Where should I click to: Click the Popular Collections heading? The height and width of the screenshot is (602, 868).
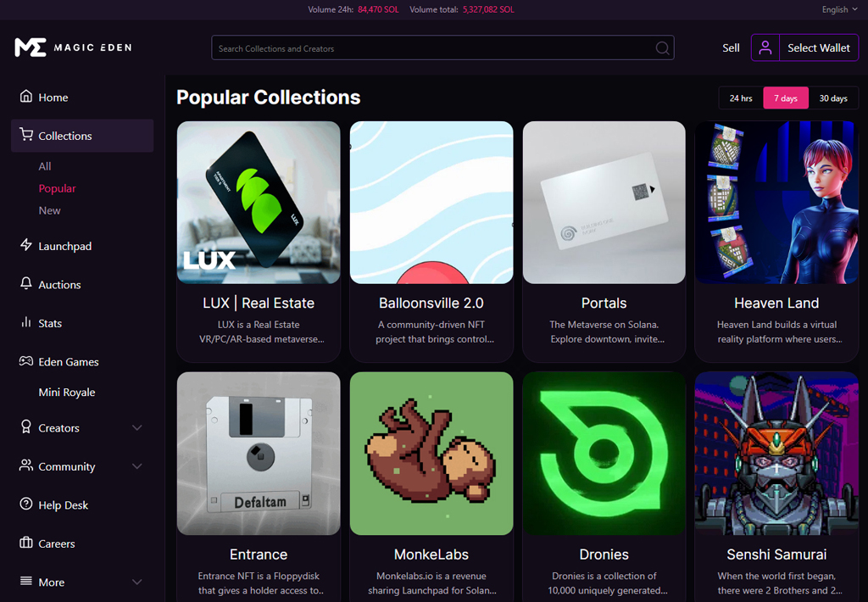click(269, 98)
